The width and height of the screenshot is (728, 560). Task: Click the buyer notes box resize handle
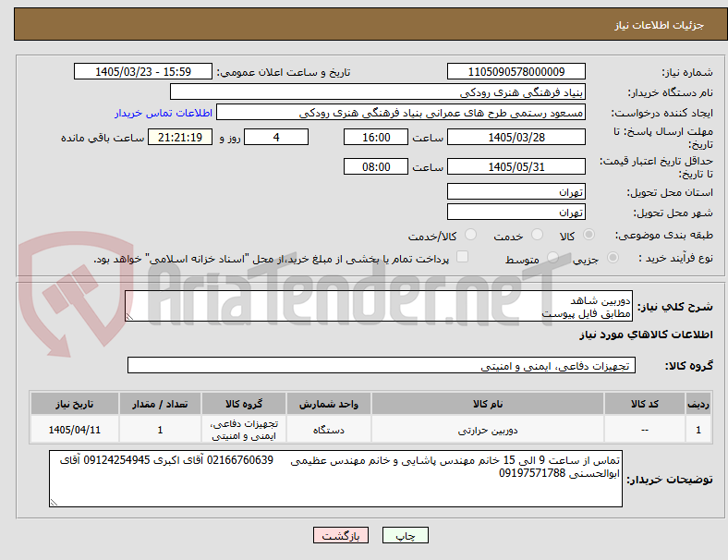[54, 502]
